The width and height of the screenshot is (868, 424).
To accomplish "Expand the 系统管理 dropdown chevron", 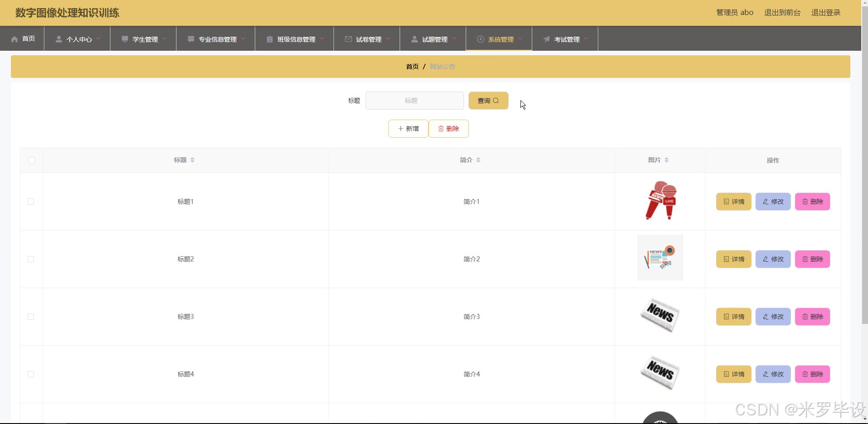I will (x=520, y=39).
